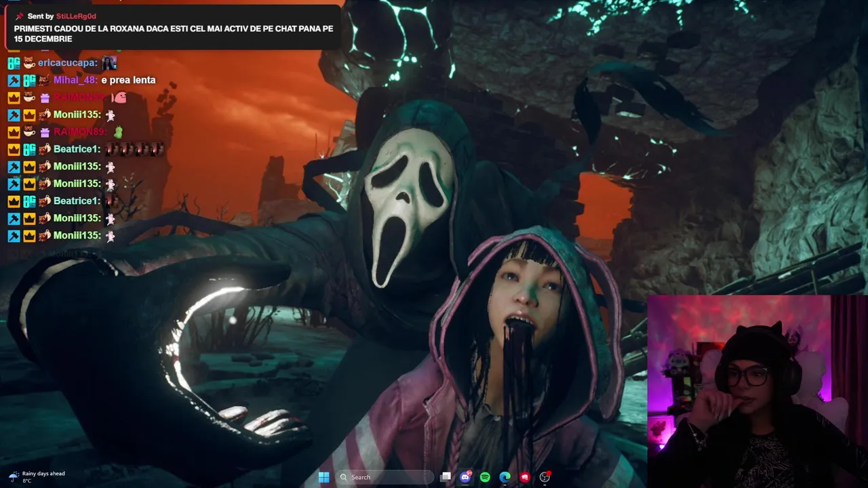Click the green emote by RAIMON89
The image size is (868, 488).
tap(119, 131)
